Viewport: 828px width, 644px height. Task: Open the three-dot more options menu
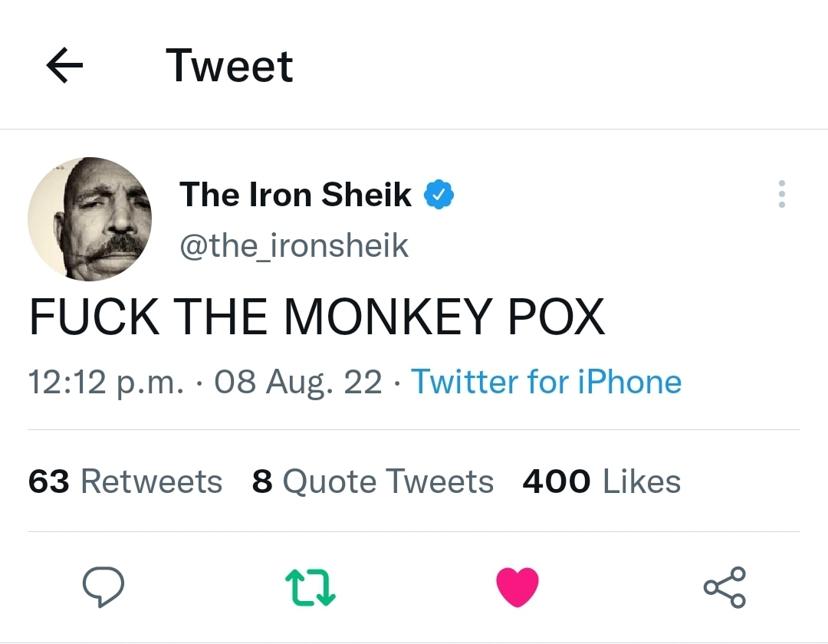pos(781,195)
